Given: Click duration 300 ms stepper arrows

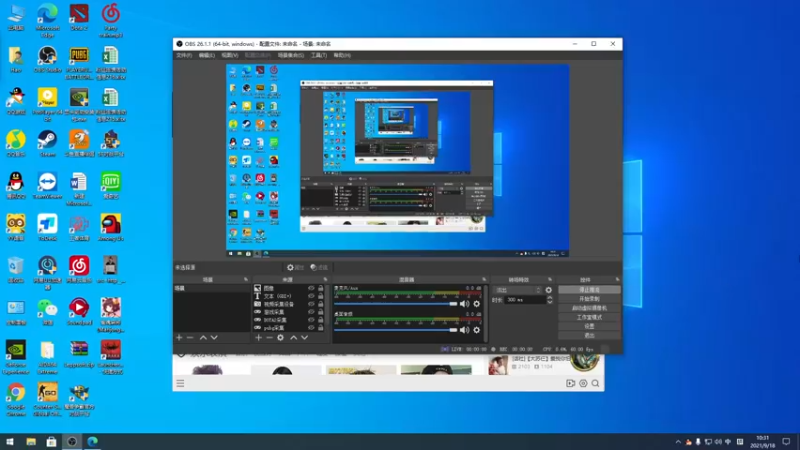Looking at the screenshot, I should click(x=549, y=300).
